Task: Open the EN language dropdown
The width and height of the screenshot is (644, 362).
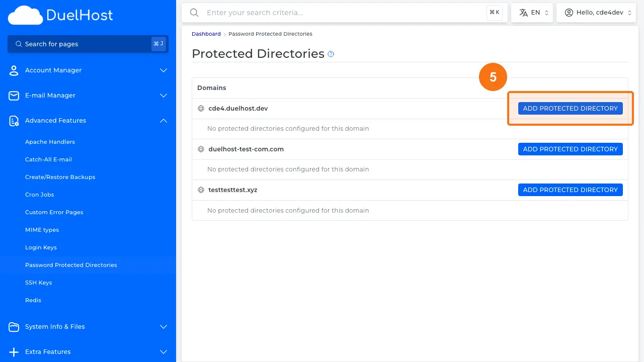Action: tap(532, 13)
